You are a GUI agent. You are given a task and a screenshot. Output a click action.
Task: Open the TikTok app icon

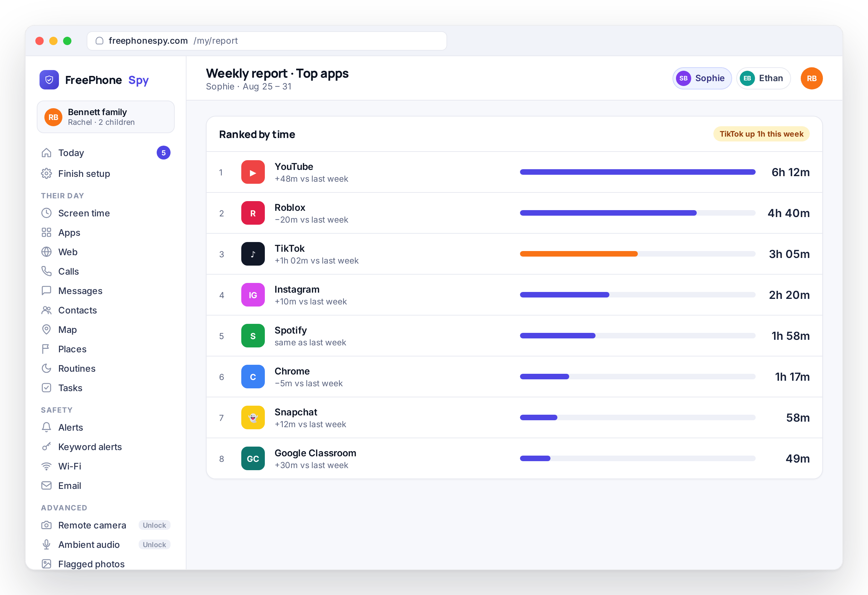[253, 254]
